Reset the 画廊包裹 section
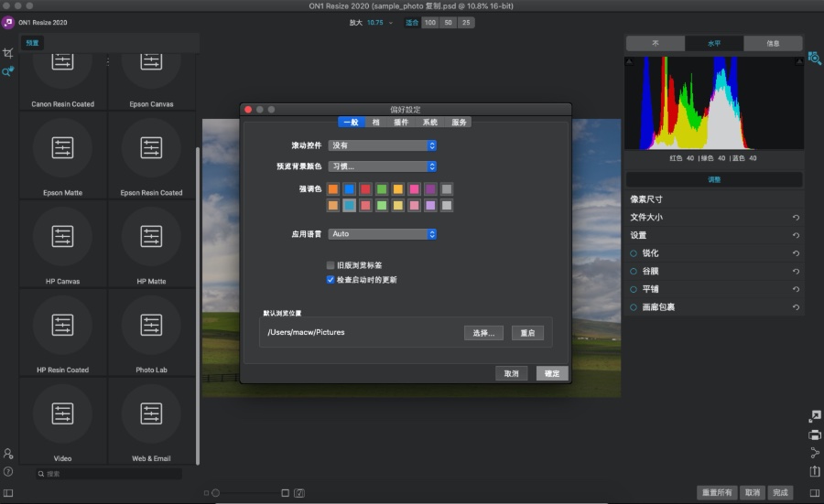The height and width of the screenshot is (504, 824). [x=796, y=307]
